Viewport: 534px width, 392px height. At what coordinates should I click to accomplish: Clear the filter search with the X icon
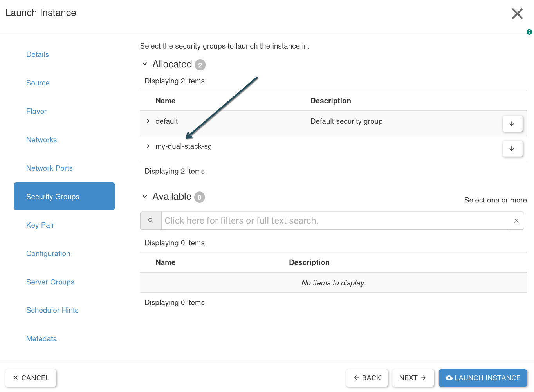click(x=516, y=221)
